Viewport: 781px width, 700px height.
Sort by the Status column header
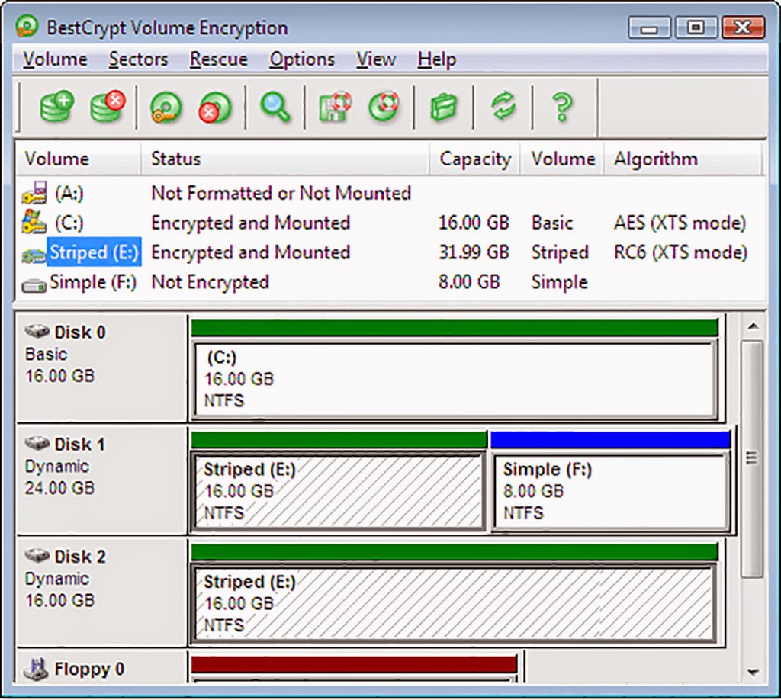[x=285, y=159]
